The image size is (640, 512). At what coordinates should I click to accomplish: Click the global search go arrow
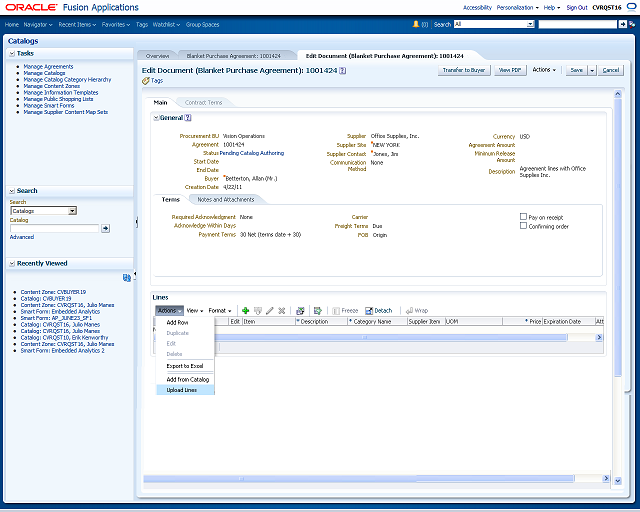pyautogui.click(x=622, y=24)
